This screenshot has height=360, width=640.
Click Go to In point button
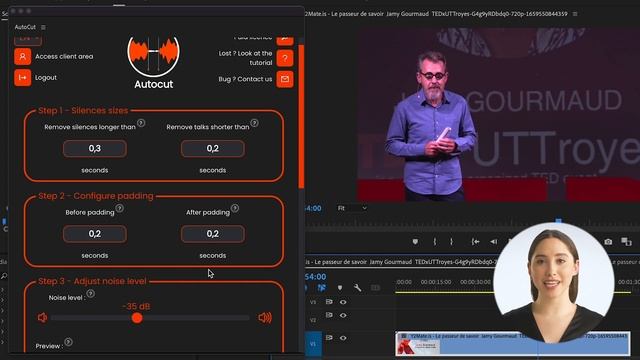(475, 242)
